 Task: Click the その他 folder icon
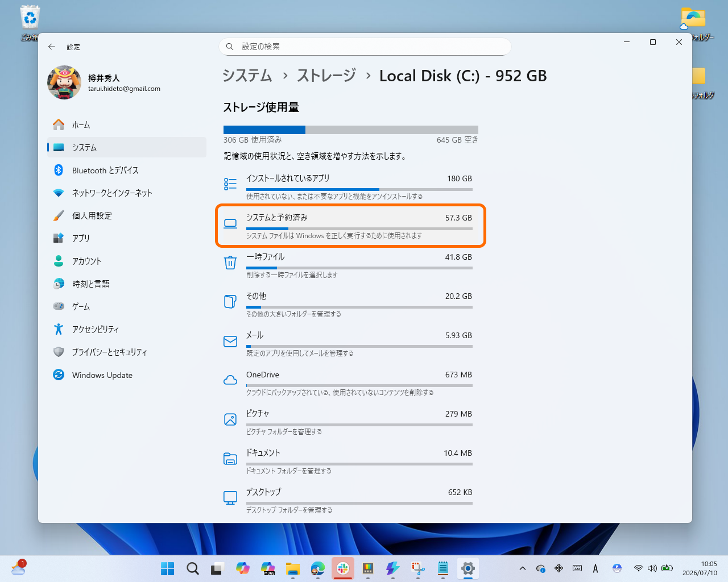click(230, 302)
